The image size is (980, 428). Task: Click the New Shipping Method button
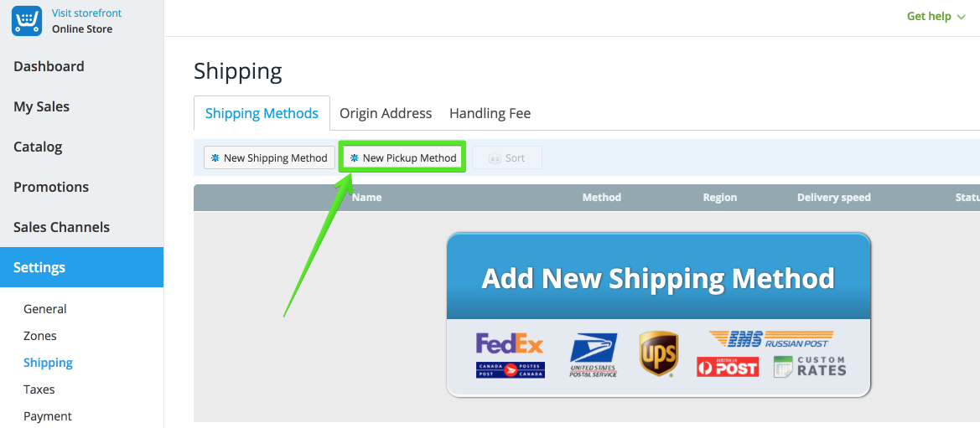(269, 158)
